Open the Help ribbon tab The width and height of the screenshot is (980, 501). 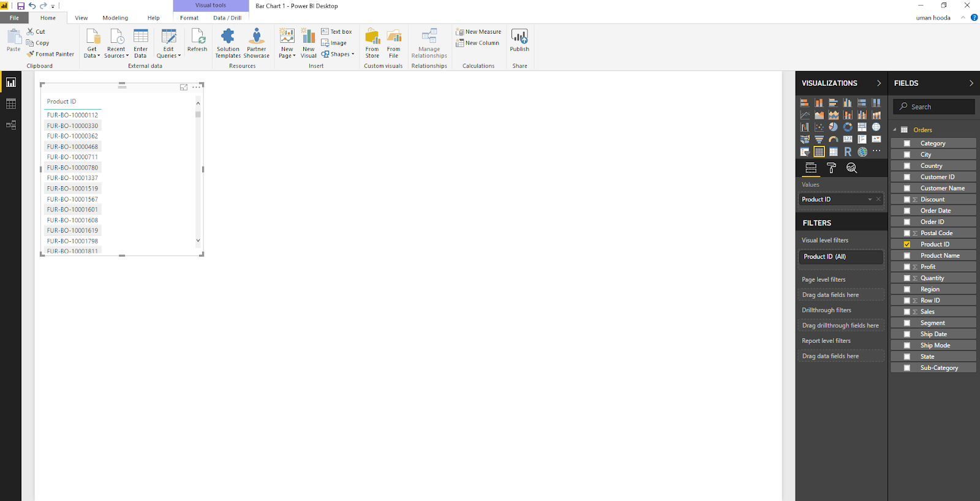[154, 18]
